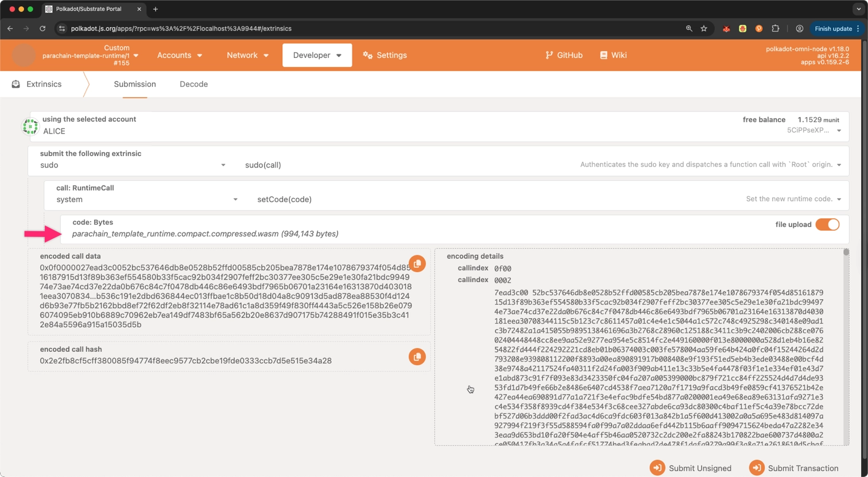Open browser zoom magnifier icon
This screenshot has height=477, width=868.
click(x=689, y=28)
